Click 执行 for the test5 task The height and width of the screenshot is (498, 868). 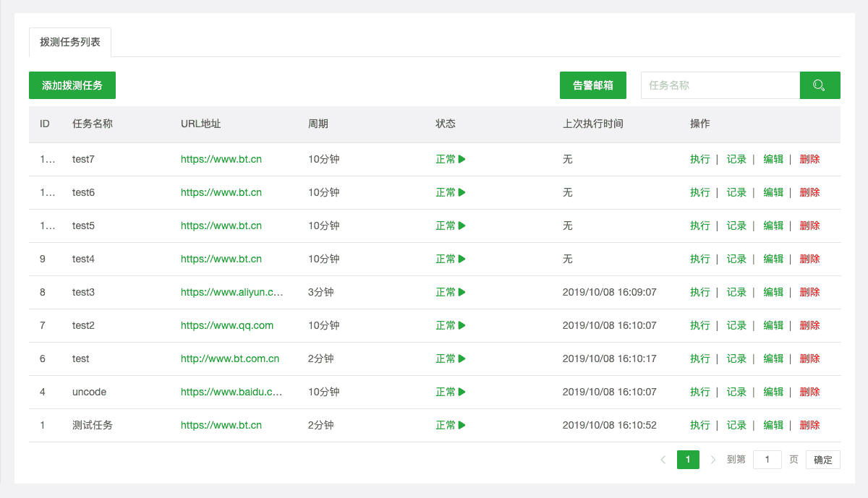[x=699, y=226]
